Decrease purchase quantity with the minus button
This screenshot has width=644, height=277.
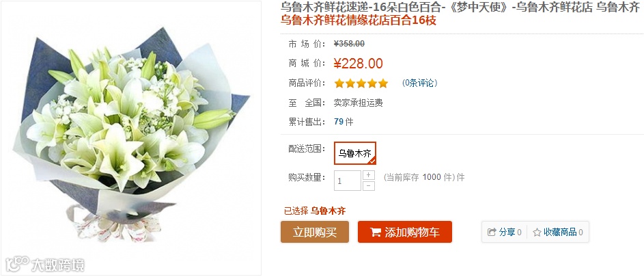368,185
